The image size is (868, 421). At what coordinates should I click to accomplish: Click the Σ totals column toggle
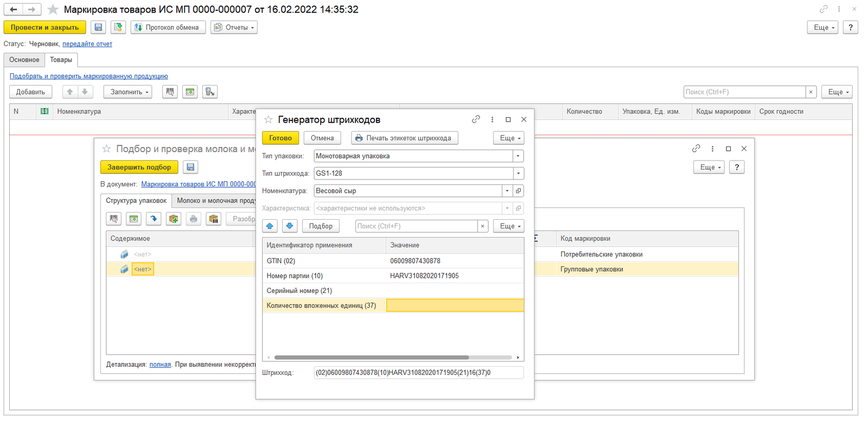pos(536,238)
